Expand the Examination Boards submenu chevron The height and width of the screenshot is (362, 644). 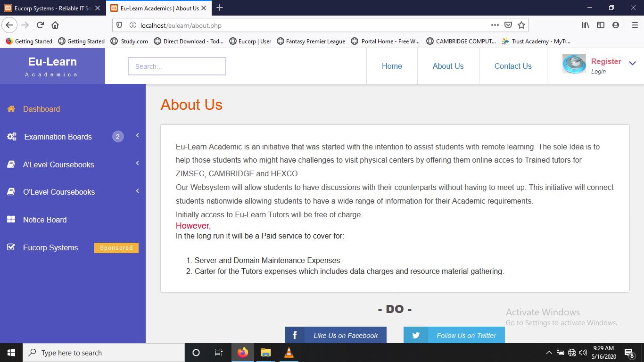137,136
